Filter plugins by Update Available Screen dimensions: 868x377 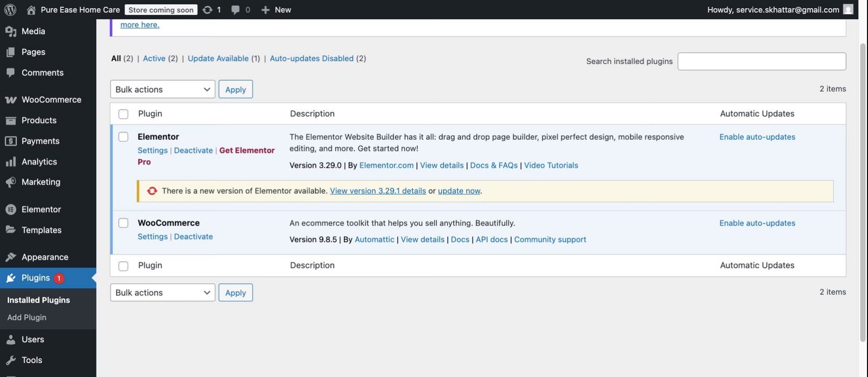coord(218,59)
